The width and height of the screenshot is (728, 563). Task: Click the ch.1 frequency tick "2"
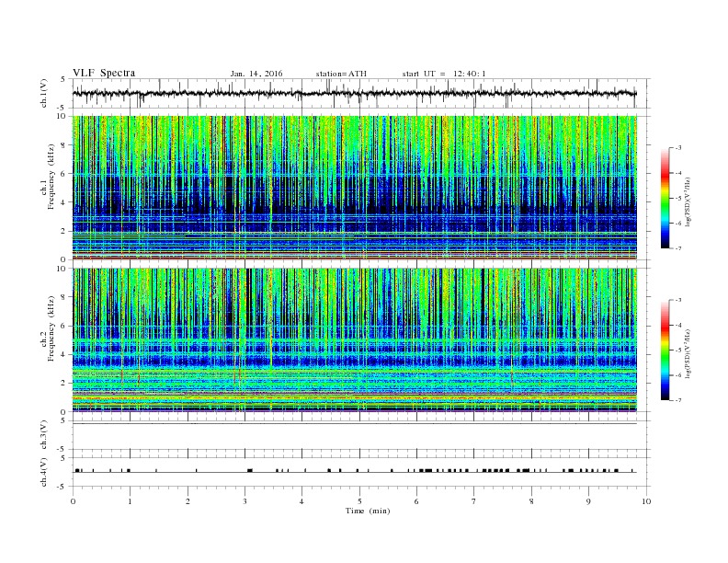[63, 231]
